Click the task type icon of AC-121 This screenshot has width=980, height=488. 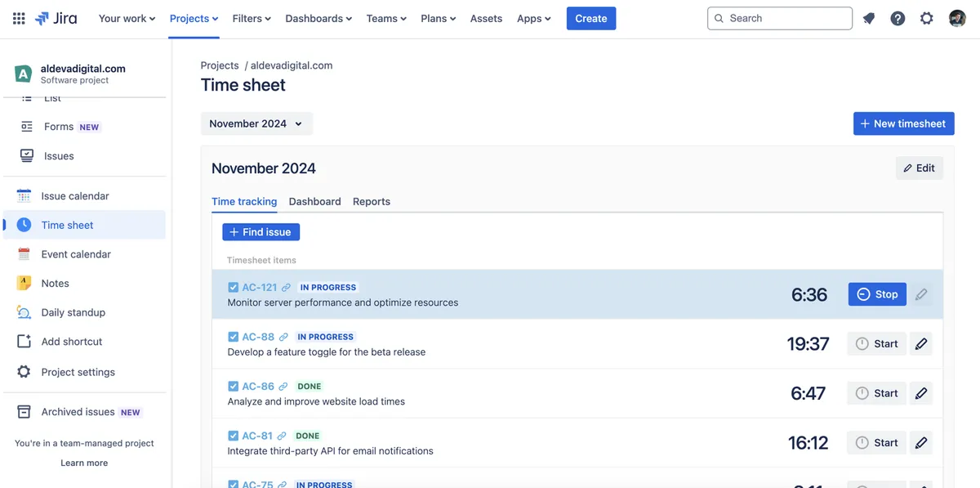(233, 288)
